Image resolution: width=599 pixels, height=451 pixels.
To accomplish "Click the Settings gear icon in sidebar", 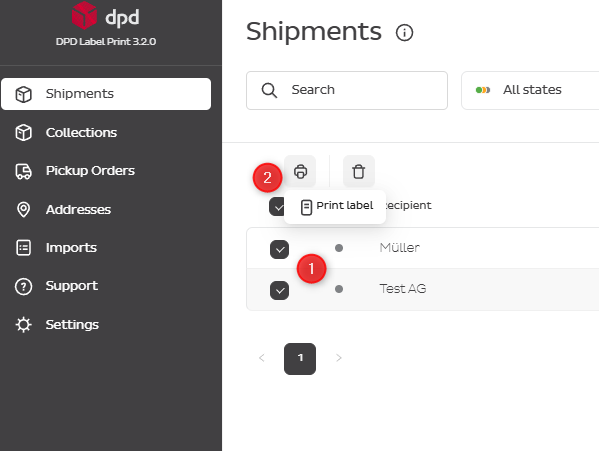I will point(23,325).
